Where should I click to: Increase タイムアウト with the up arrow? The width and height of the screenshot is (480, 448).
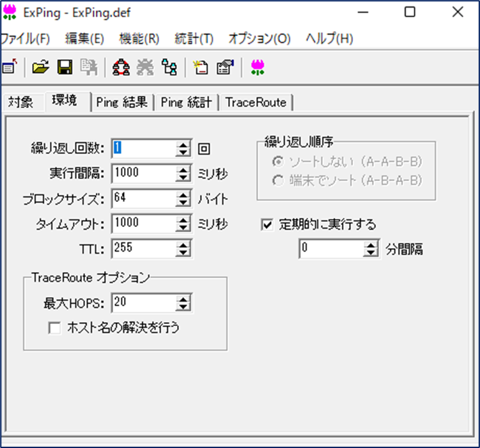click(183, 220)
